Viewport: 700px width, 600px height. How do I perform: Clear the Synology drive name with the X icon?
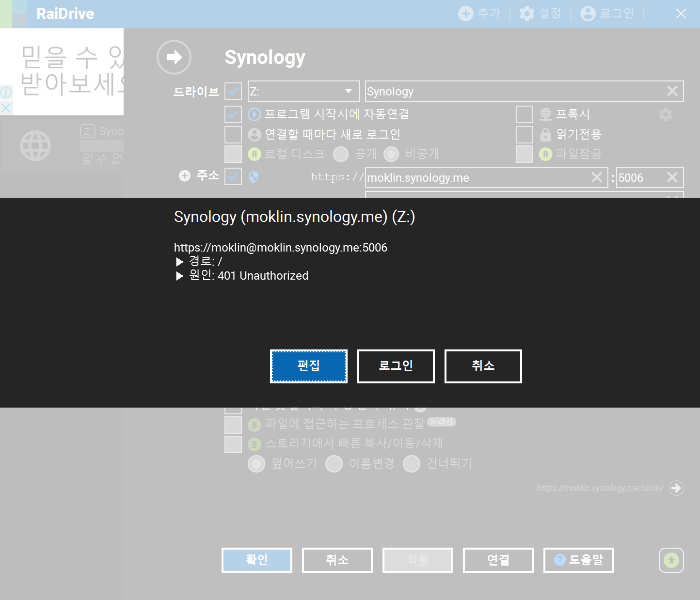tap(672, 91)
